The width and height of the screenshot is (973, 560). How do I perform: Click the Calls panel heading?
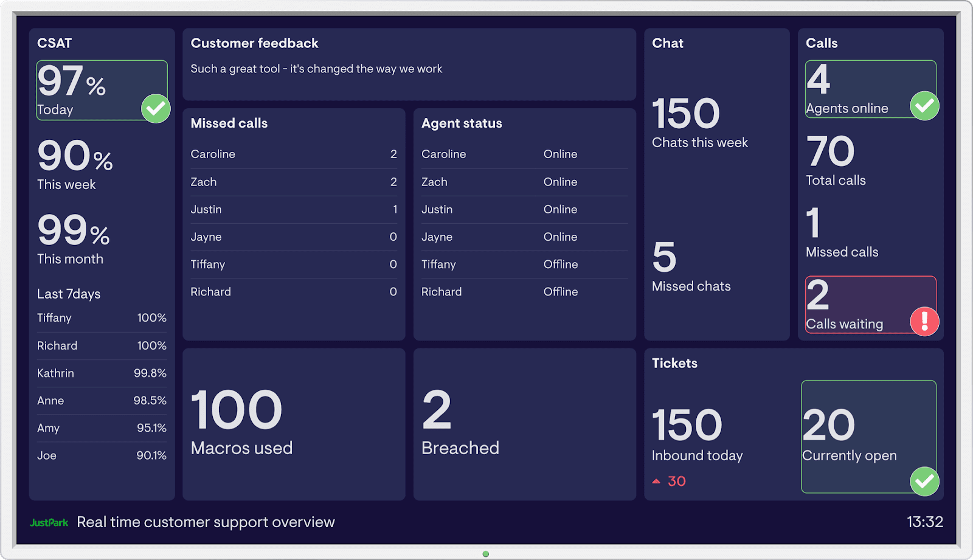pyautogui.click(x=822, y=43)
